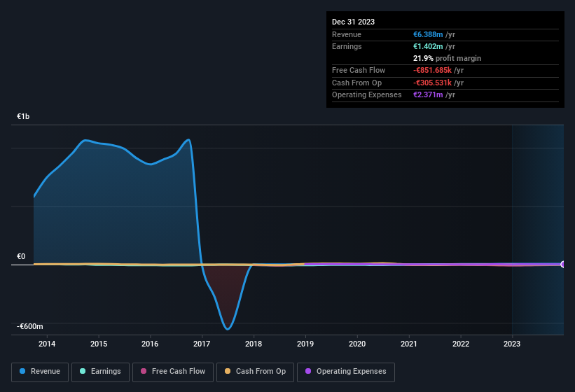Click the orange Cash From Op dot
Viewport: 575px width, 392px height.
228,371
